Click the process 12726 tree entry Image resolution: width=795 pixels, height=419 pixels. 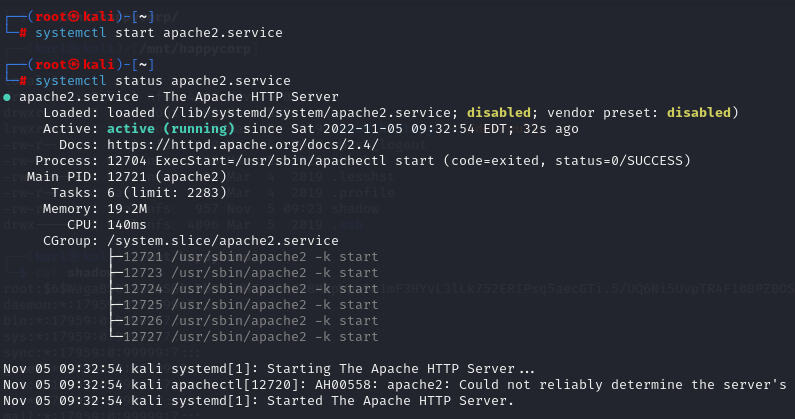click(250, 321)
